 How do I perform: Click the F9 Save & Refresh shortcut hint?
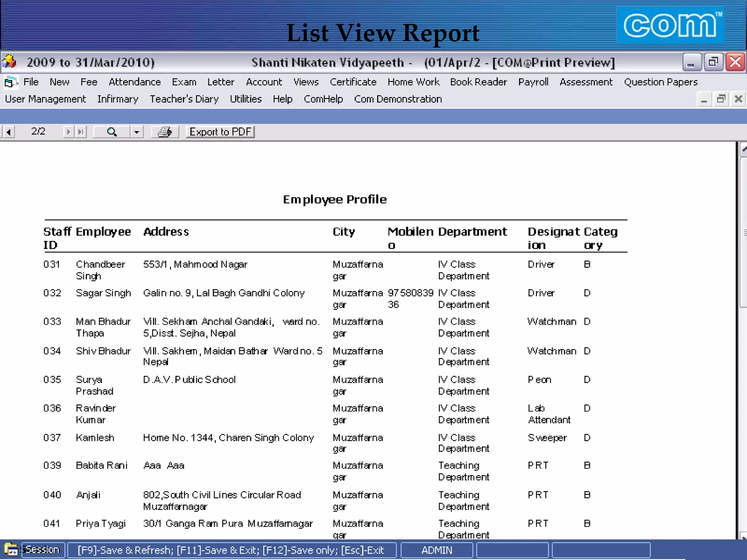[x=126, y=550]
